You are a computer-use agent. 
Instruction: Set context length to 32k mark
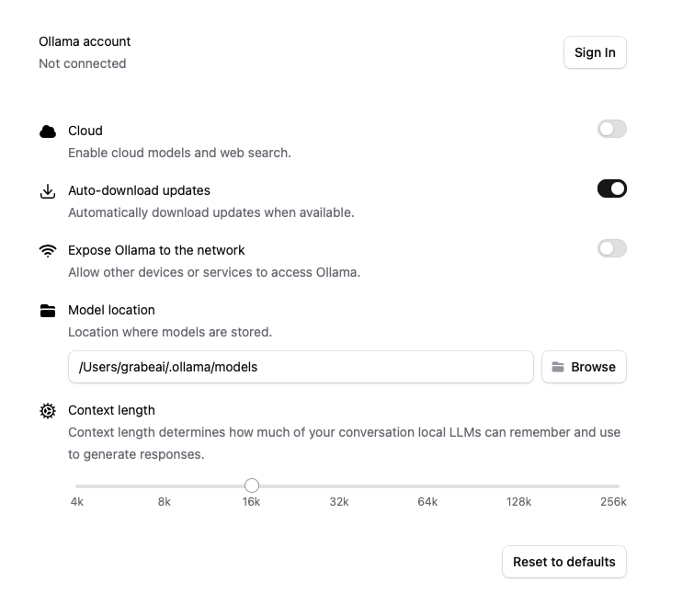pos(339,485)
